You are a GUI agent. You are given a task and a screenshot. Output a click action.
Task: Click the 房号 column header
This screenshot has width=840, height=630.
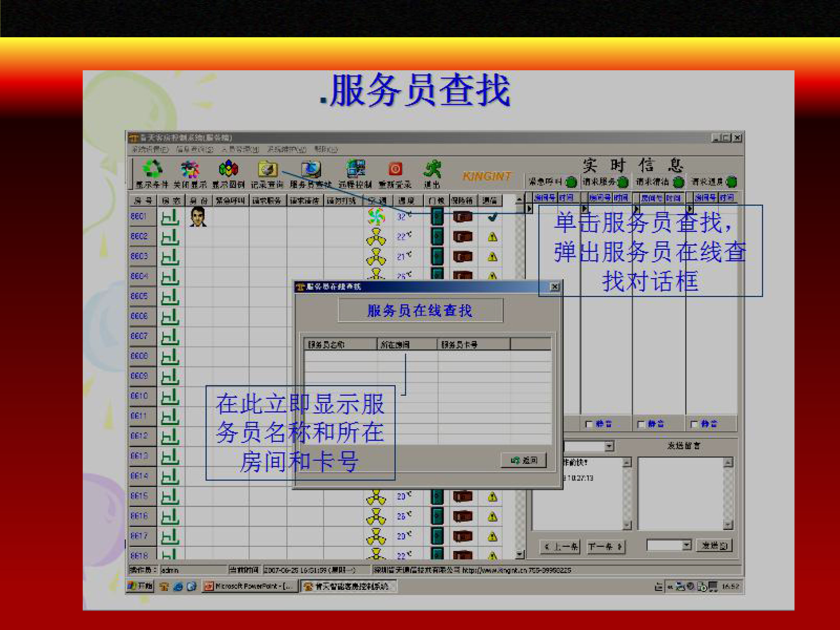[143, 200]
